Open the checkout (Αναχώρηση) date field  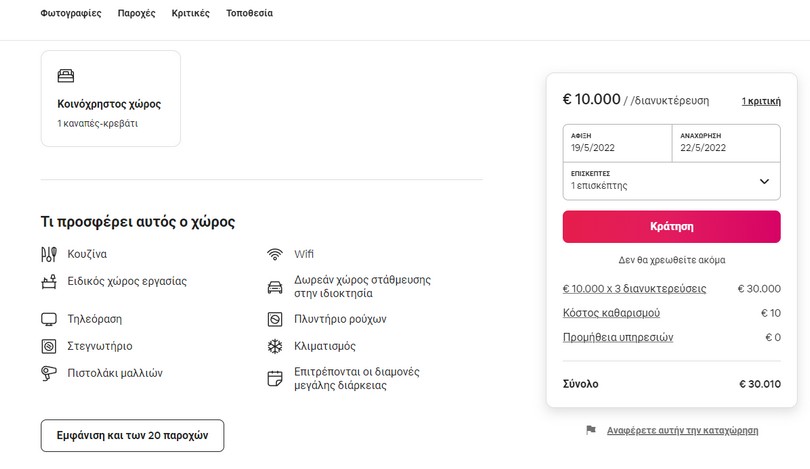(x=726, y=143)
